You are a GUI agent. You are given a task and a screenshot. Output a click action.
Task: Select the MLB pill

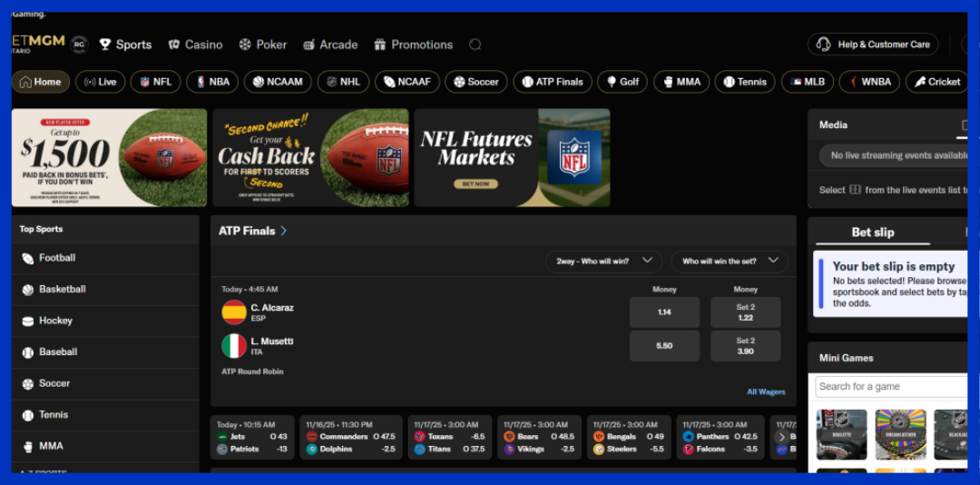(808, 82)
